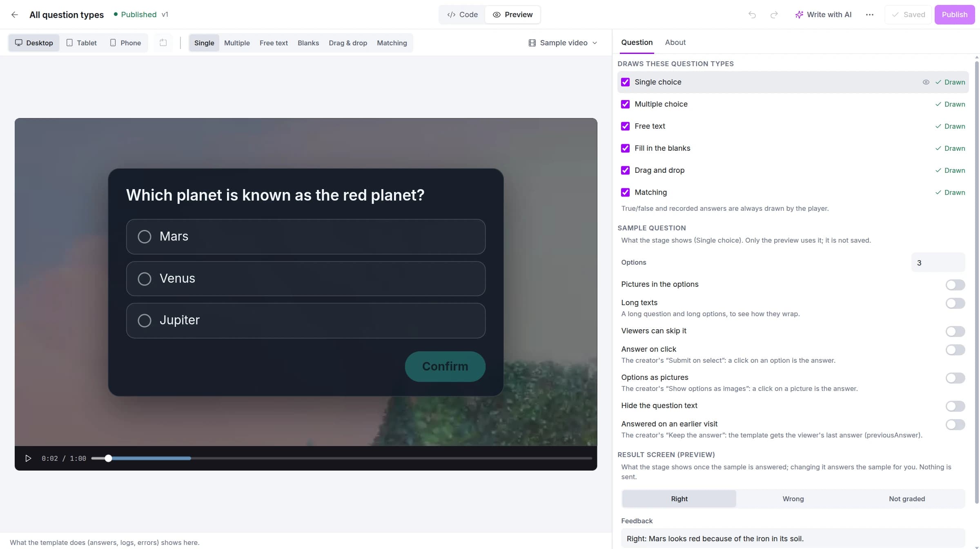
Task: Click the rotate device icon
Action: click(163, 43)
